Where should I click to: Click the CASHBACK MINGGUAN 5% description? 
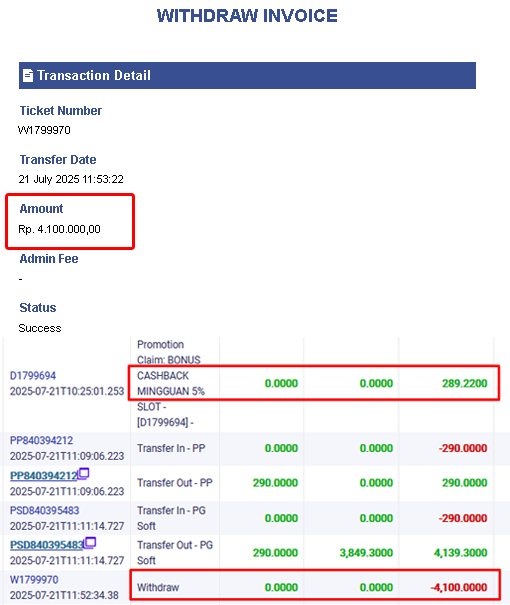[x=171, y=384]
